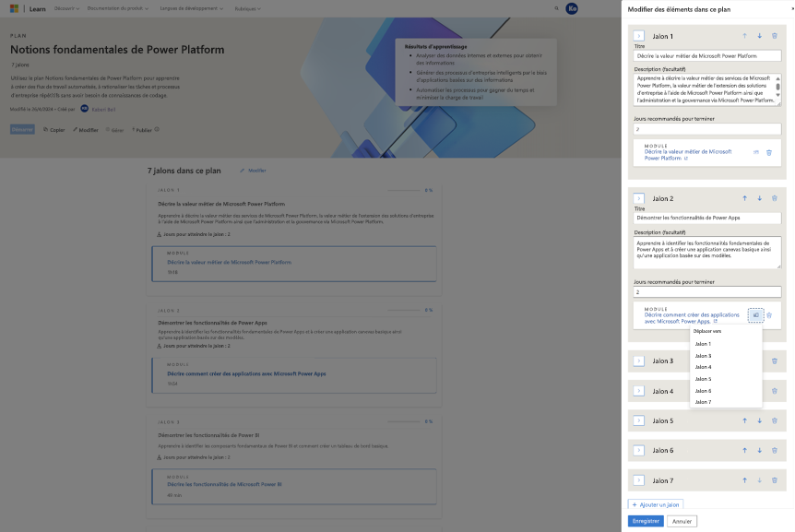Click the Annuler button
This screenshot has width=795, height=532.
pos(682,521)
